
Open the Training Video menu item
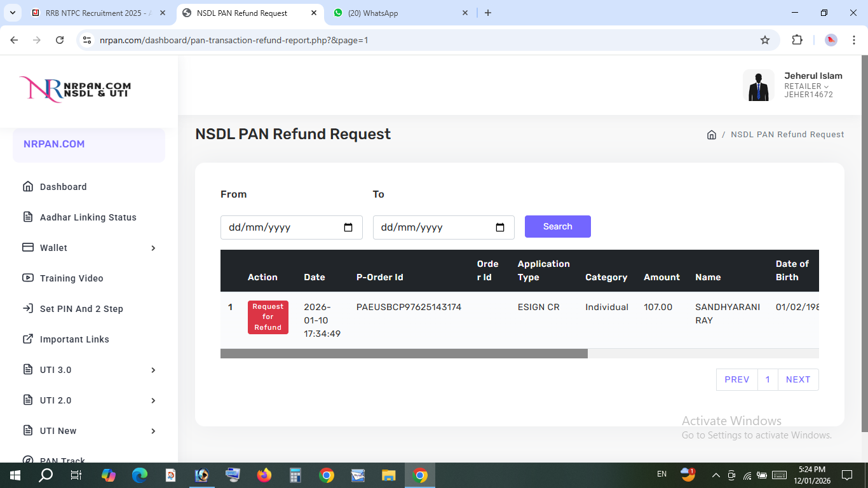pyautogui.click(x=71, y=278)
